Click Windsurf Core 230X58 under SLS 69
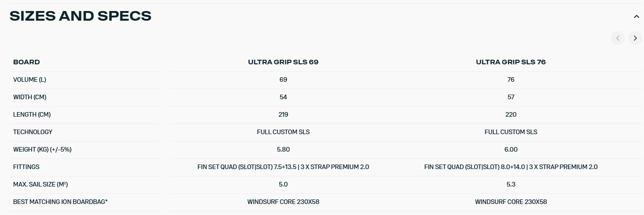Image resolution: width=644 pixels, height=215 pixels. point(283,202)
